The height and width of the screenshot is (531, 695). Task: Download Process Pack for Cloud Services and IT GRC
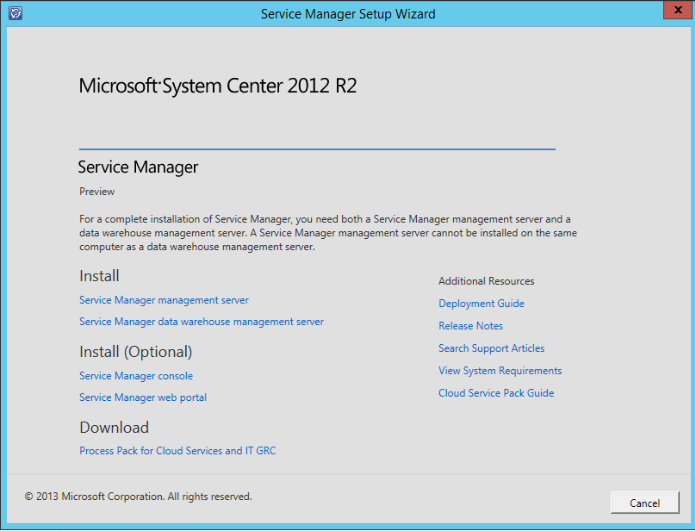point(177,451)
